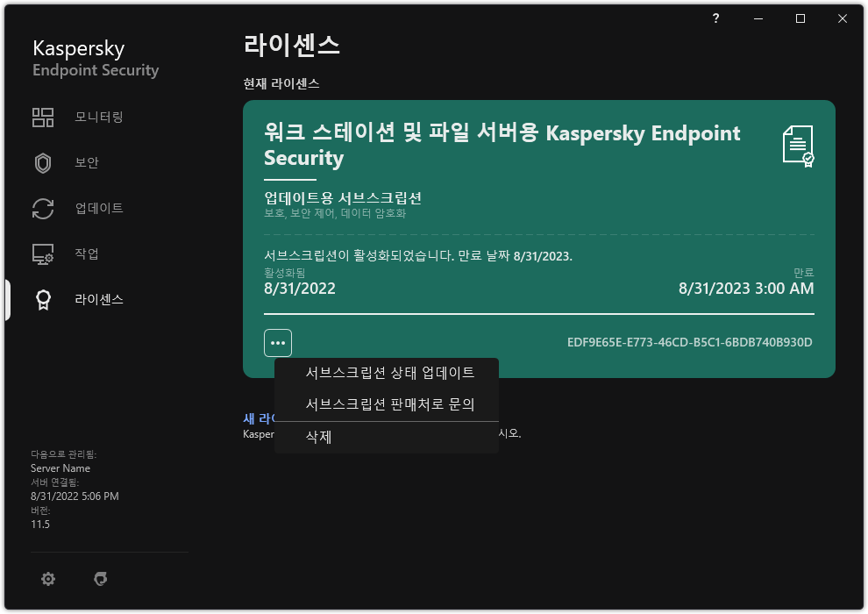Click the Kaspersky support icon at bottom
Viewport: 868px width, 614px height.
click(101, 579)
